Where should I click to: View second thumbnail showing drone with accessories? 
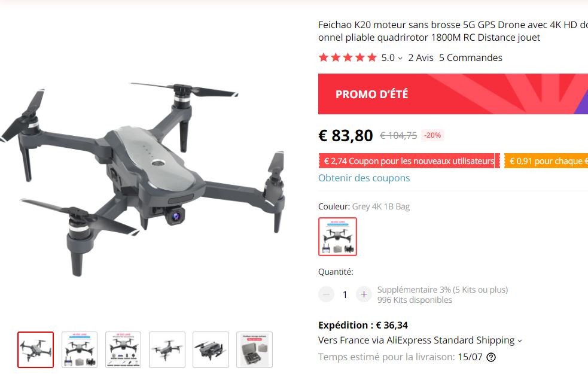coord(80,349)
